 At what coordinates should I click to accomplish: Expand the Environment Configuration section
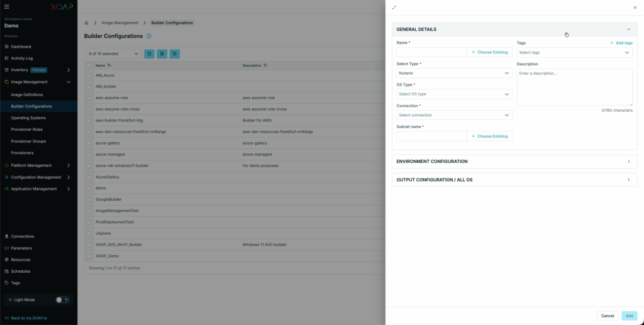click(x=514, y=162)
